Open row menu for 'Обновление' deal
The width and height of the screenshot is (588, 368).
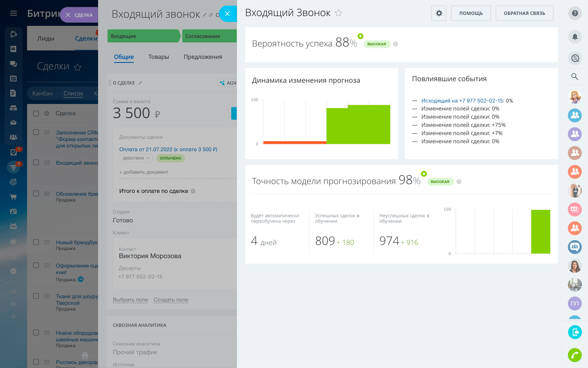pos(47,194)
